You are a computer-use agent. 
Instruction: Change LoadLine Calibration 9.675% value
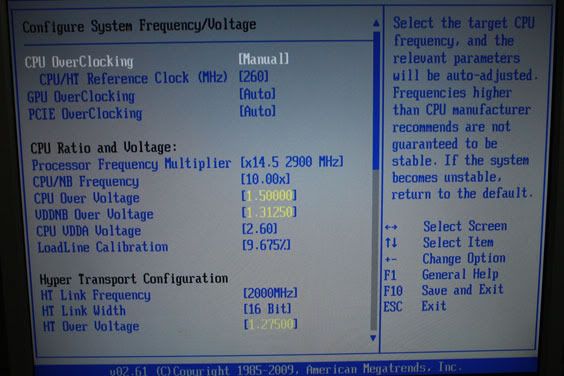(x=266, y=245)
